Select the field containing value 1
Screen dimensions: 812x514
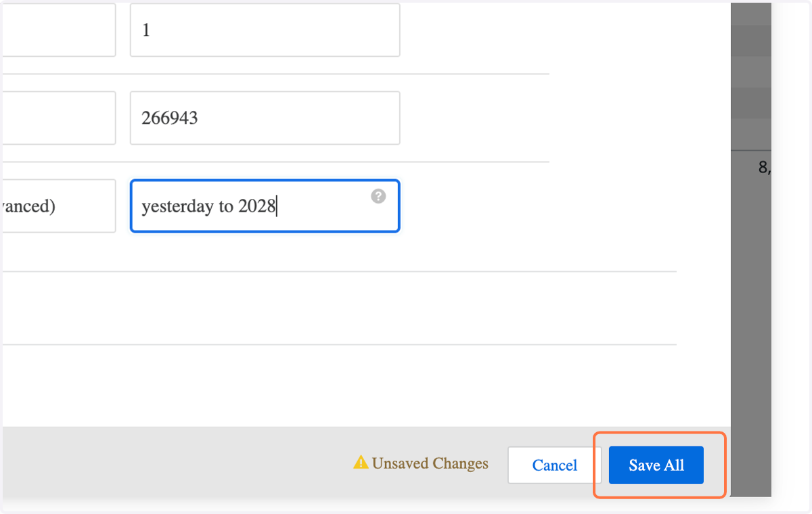coord(265,30)
